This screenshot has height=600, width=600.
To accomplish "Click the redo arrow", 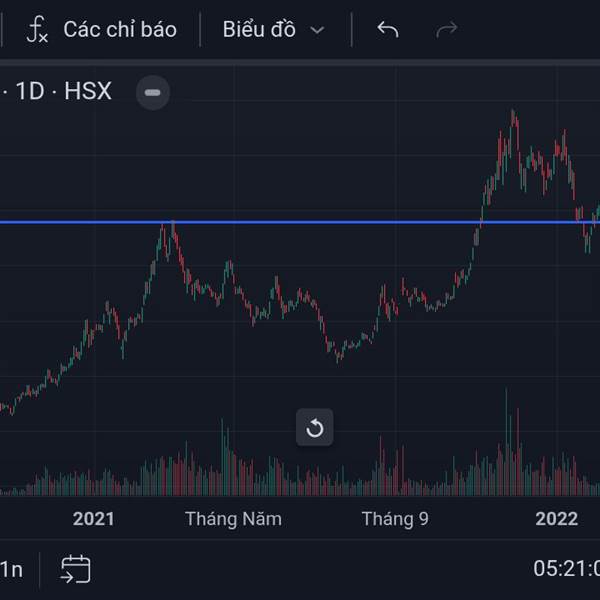I will tap(447, 30).
